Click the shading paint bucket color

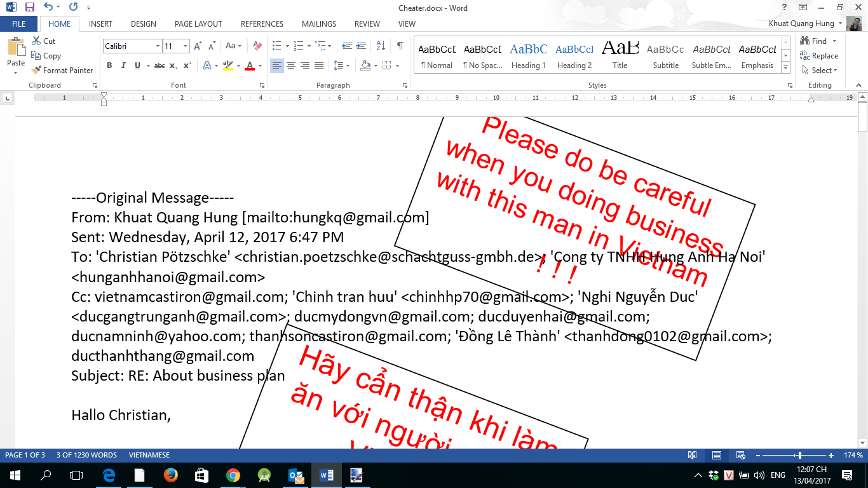(365, 65)
